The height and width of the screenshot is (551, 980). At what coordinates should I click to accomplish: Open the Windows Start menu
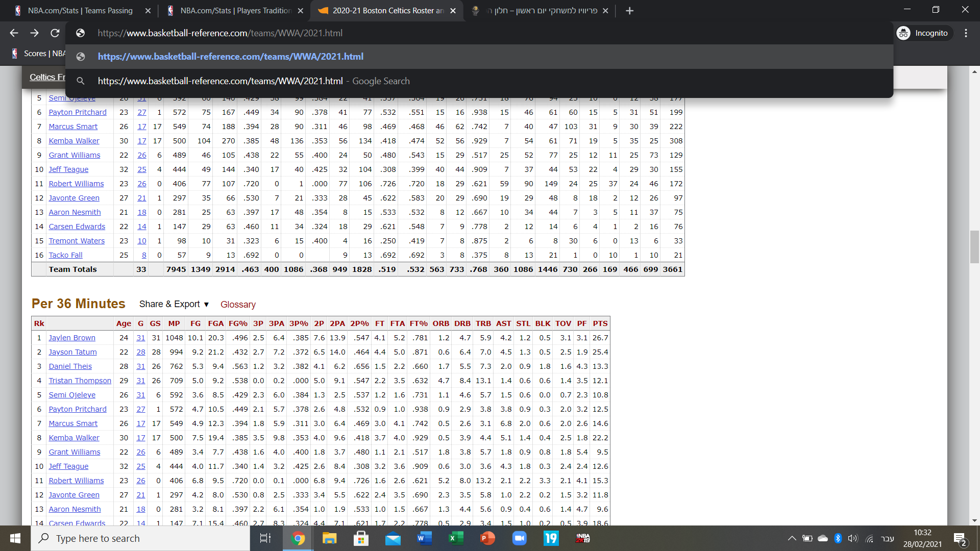pyautogui.click(x=15, y=538)
